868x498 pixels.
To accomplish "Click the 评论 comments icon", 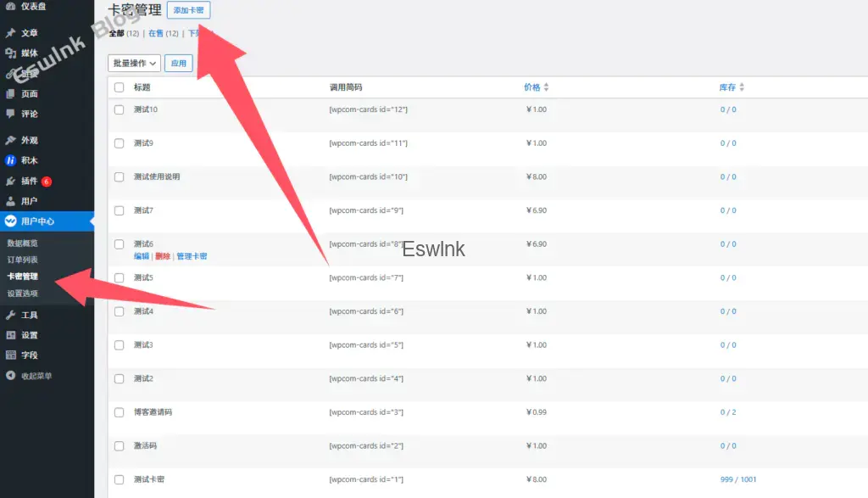I will tap(10, 114).
